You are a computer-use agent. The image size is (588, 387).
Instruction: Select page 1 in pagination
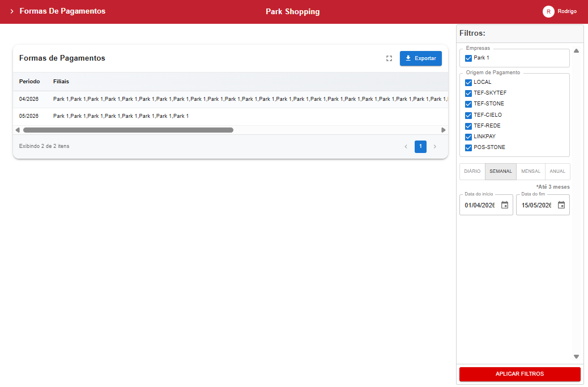pyautogui.click(x=420, y=147)
